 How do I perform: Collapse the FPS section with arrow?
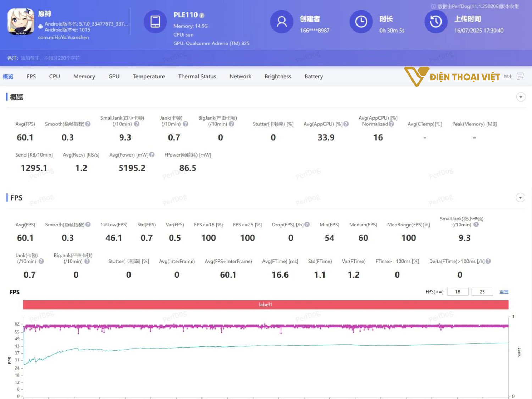520,198
